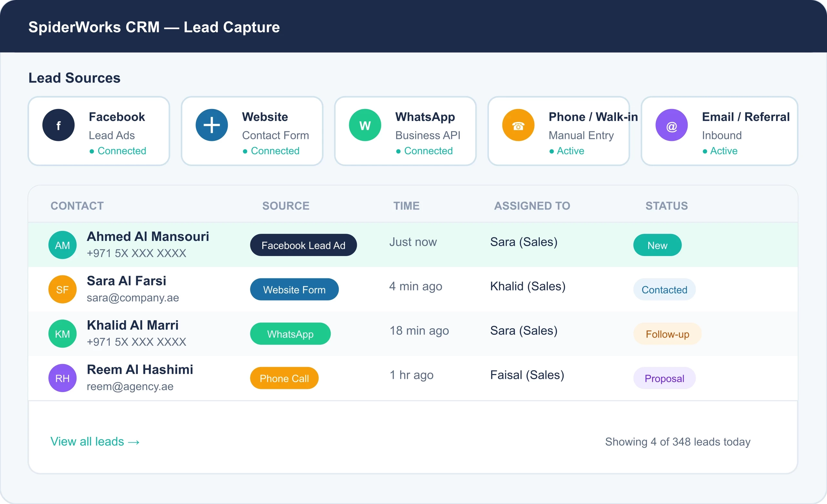The width and height of the screenshot is (827, 504).
Task: Open the RH avatar for Reem
Action: [x=62, y=378]
